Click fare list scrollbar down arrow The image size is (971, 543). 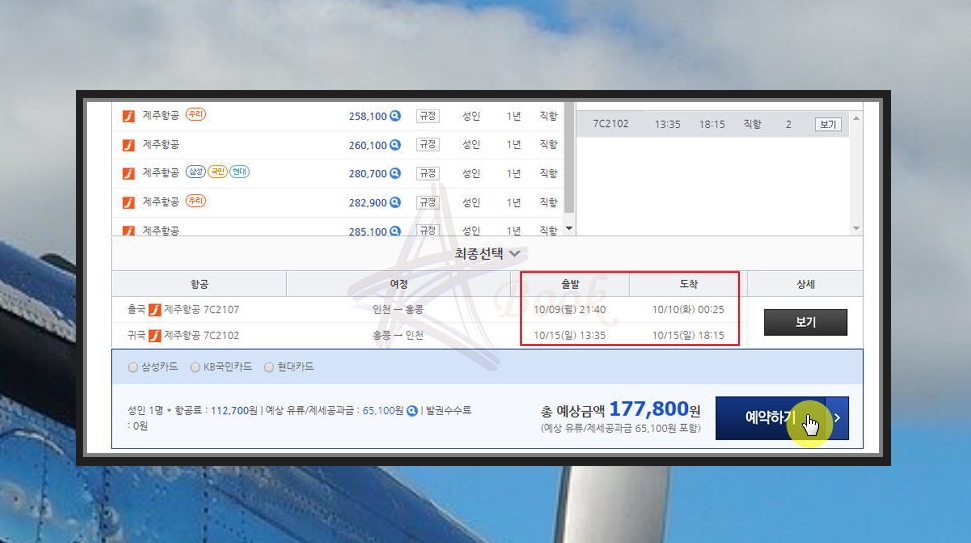[x=569, y=228]
